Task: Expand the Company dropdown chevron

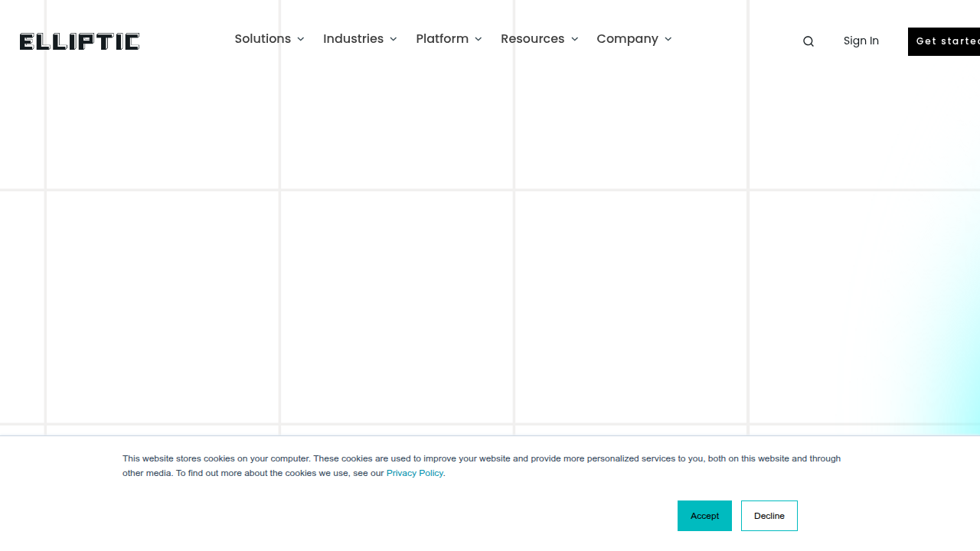Action: (668, 39)
